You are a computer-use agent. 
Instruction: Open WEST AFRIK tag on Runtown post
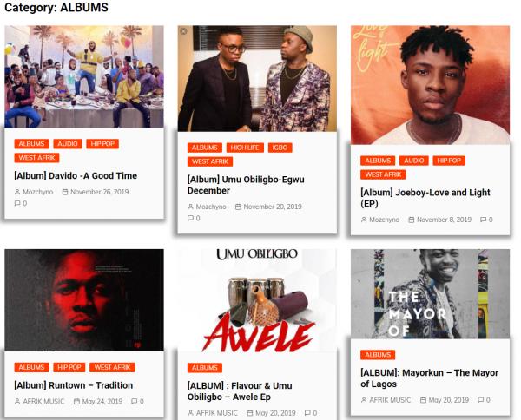[x=112, y=367]
